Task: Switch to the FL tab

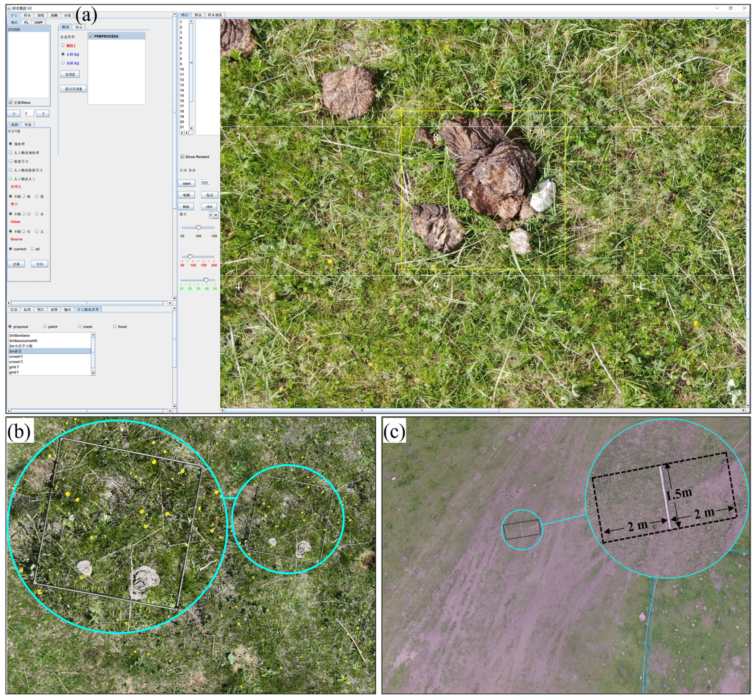Action: coord(26,23)
